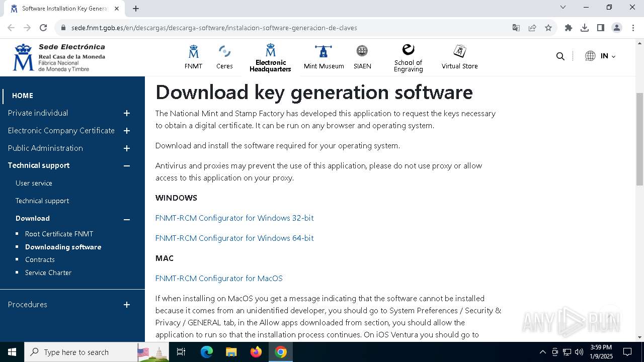The height and width of the screenshot is (362, 644).
Task: Show Chrome downloads tray
Action: (x=585, y=28)
